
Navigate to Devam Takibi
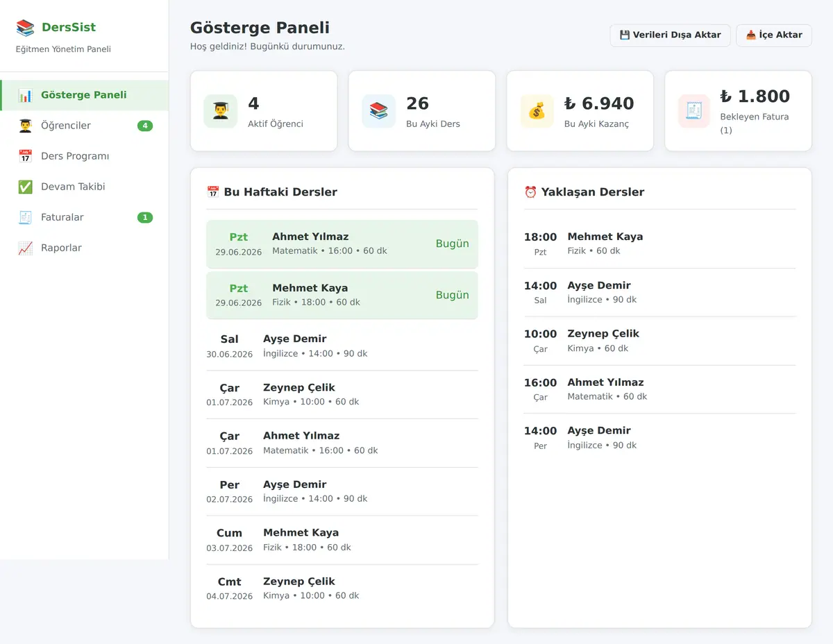coord(85,187)
